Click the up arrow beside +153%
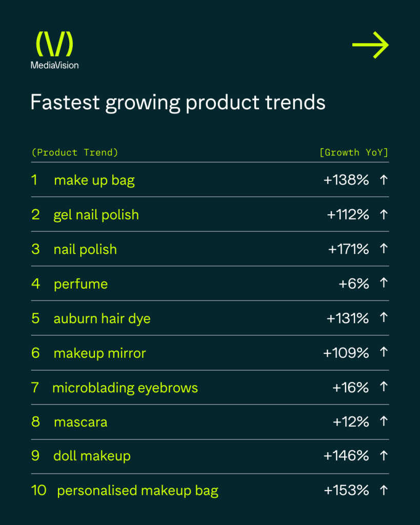This screenshot has width=420, height=525. point(383,490)
